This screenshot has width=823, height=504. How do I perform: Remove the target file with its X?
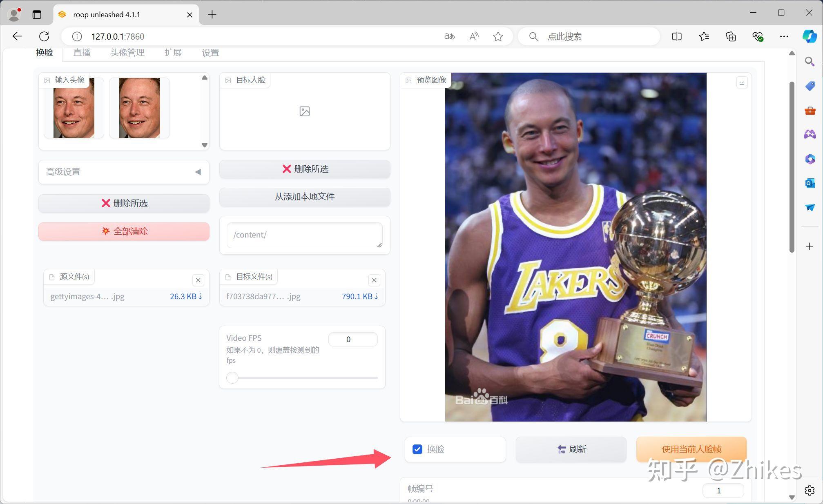point(374,280)
